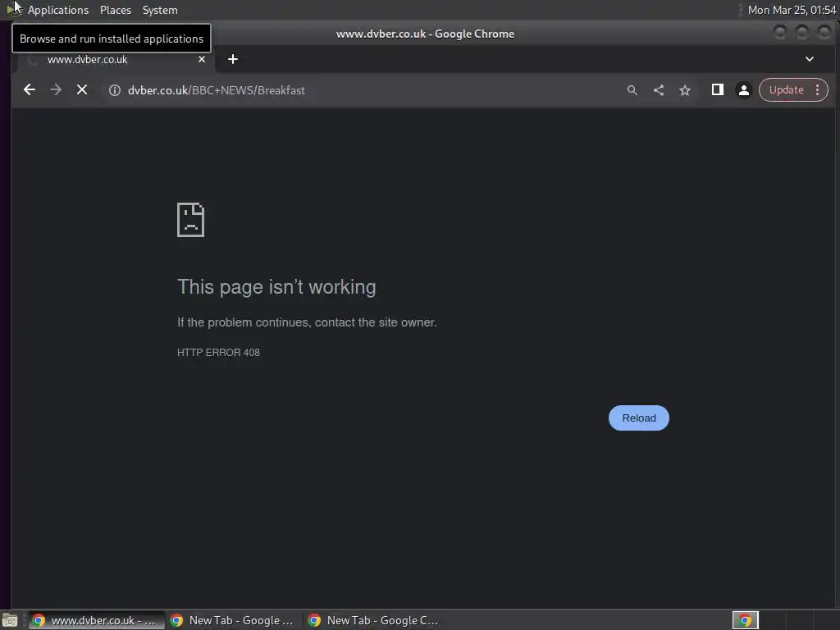Image resolution: width=840 pixels, height=630 pixels.
Task: Click the HTTP ERROR 408 text
Action: pos(218,353)
